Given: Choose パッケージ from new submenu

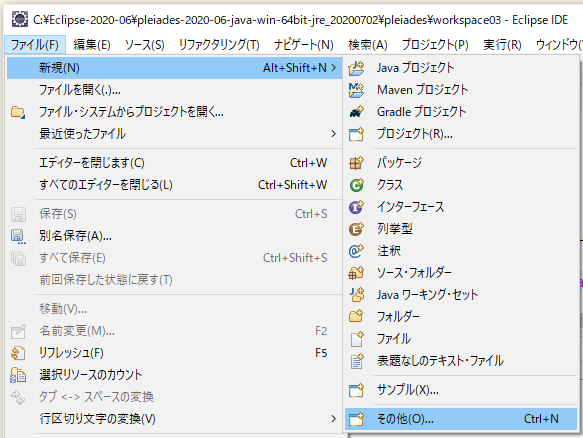Looking at the screenshot, I should click(461, 163).
